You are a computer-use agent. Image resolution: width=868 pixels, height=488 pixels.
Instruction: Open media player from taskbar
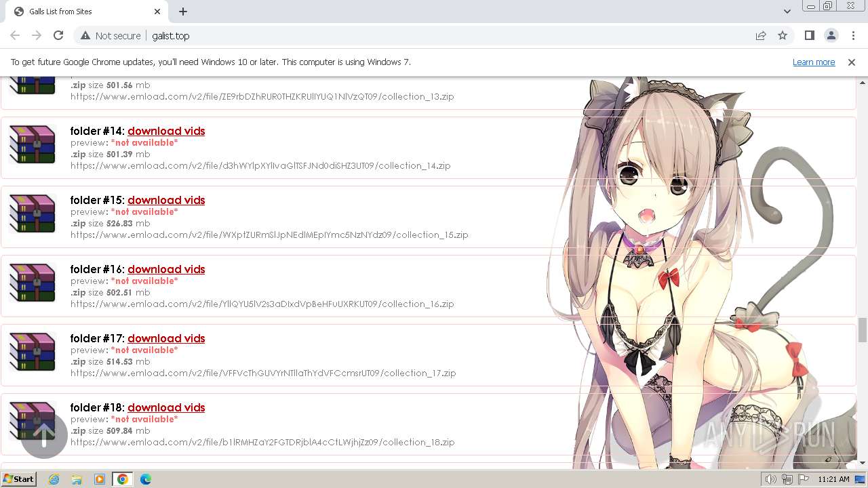(99, 479)
